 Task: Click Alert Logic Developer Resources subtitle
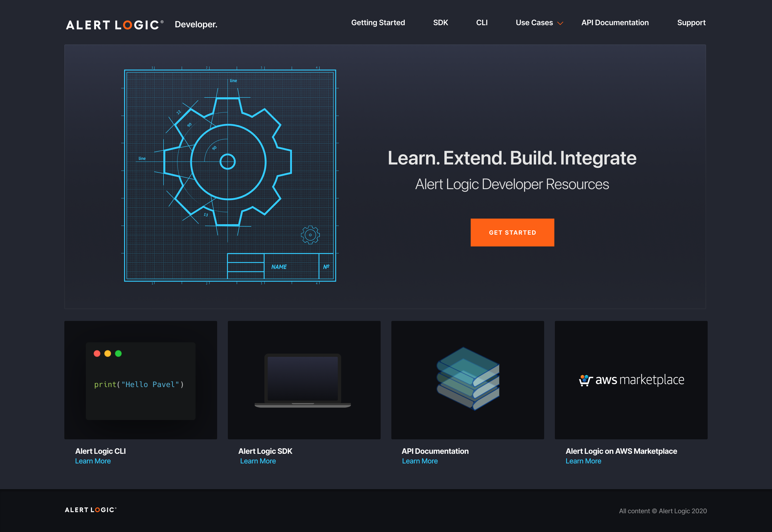pyautogui.click(x=512, y=184)
